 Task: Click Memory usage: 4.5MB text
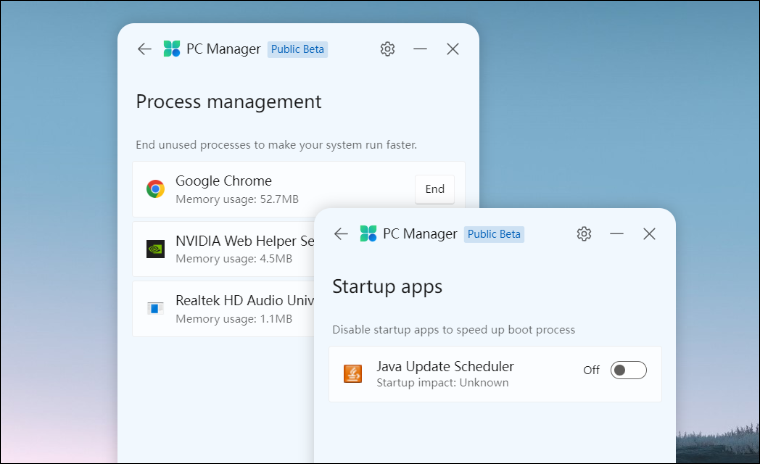point(234,259)
